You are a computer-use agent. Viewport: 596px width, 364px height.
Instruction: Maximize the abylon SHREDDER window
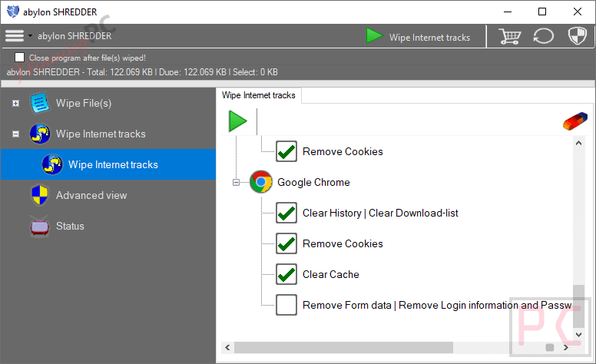[542, 12]
